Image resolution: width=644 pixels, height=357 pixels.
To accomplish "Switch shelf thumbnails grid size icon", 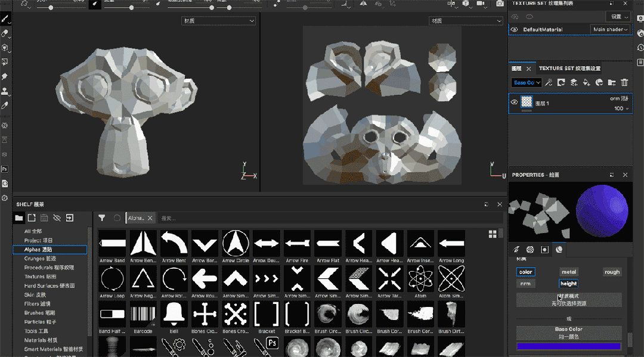I will pos(493,234).
